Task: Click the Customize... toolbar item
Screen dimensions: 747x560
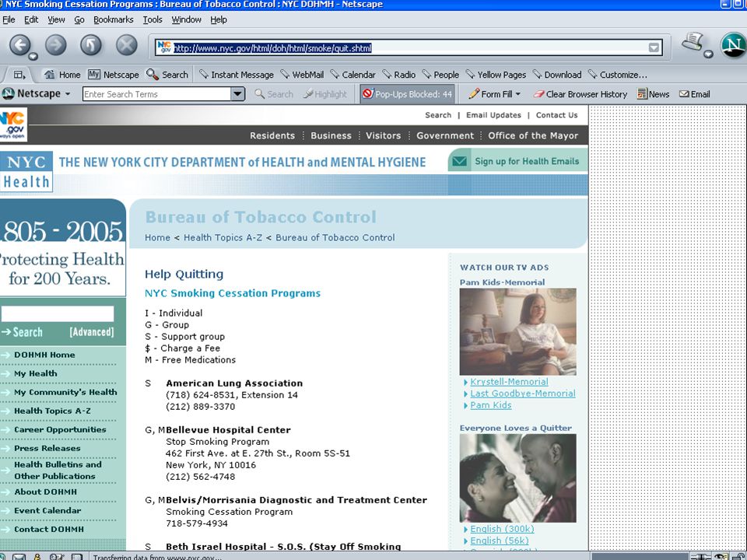Action: point(617,75)
